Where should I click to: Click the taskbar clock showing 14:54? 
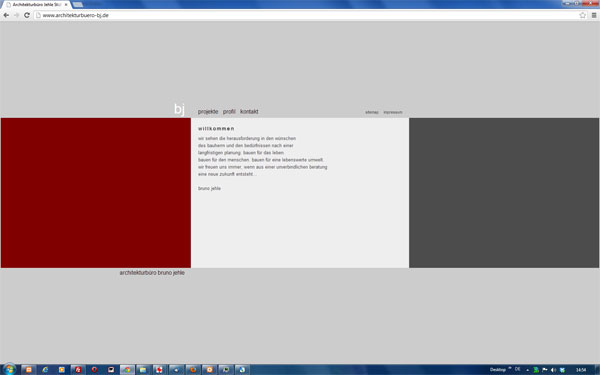click(x=581, y=370)
